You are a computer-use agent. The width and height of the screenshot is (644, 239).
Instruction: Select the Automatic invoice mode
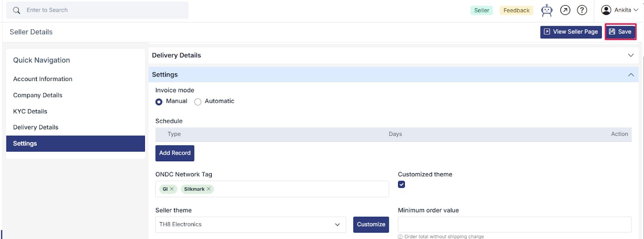[x=198, y=102]
